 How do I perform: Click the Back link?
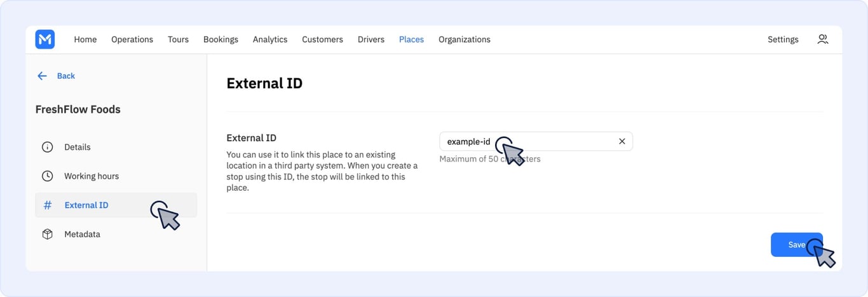click(66, 76)
